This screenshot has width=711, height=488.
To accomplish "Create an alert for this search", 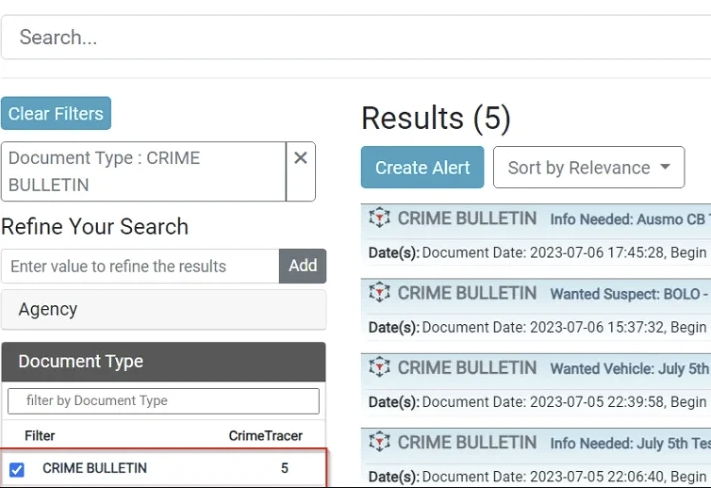I will click(x=423, y=167).
